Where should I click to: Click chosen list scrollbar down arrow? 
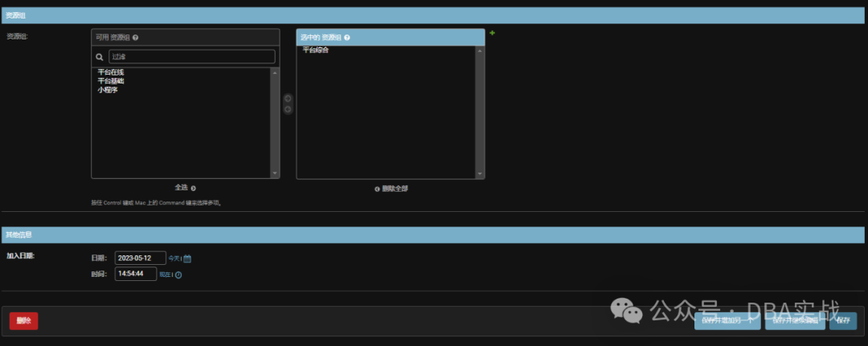(479, 173)
